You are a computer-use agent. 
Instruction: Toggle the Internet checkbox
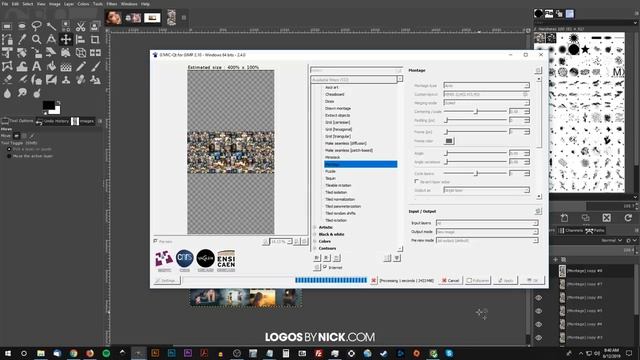point(325,267)
